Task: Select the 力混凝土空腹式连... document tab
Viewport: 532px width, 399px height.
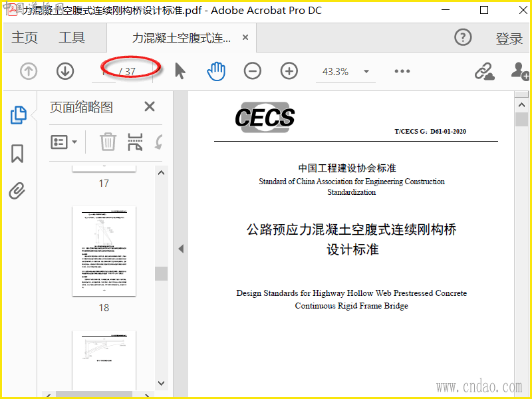Action: click(x=182, y=38)
